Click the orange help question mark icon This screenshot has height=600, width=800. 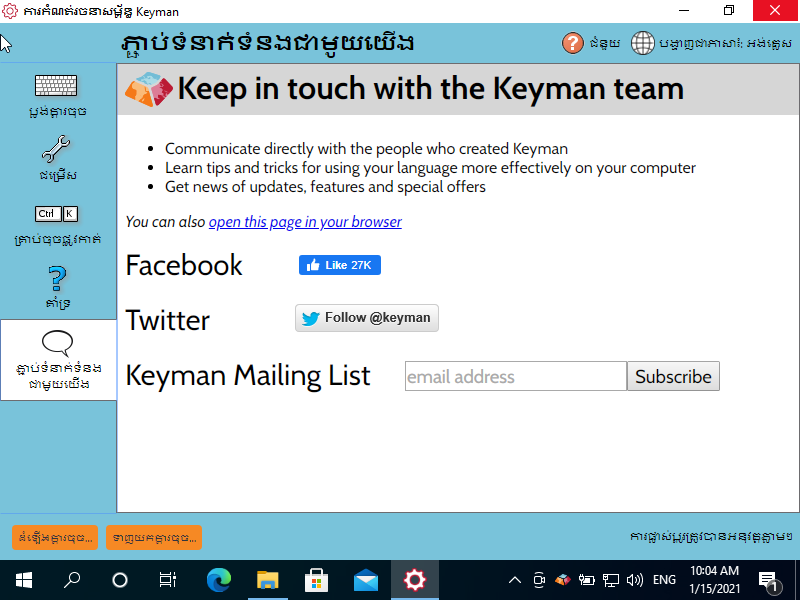click(572, 43)
